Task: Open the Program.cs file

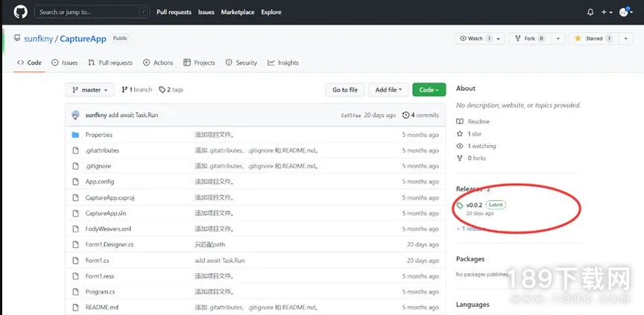Action: point(100,292)
